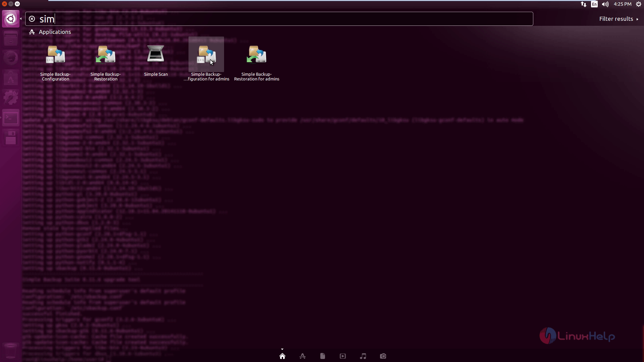Open the network indicator in top panel
644x362 pixels.
(x=584, y=4)
